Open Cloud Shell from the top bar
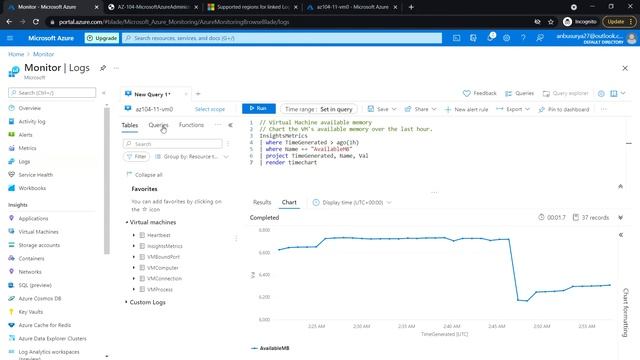This screenshot has width=640, height=360. coord(456,38)
